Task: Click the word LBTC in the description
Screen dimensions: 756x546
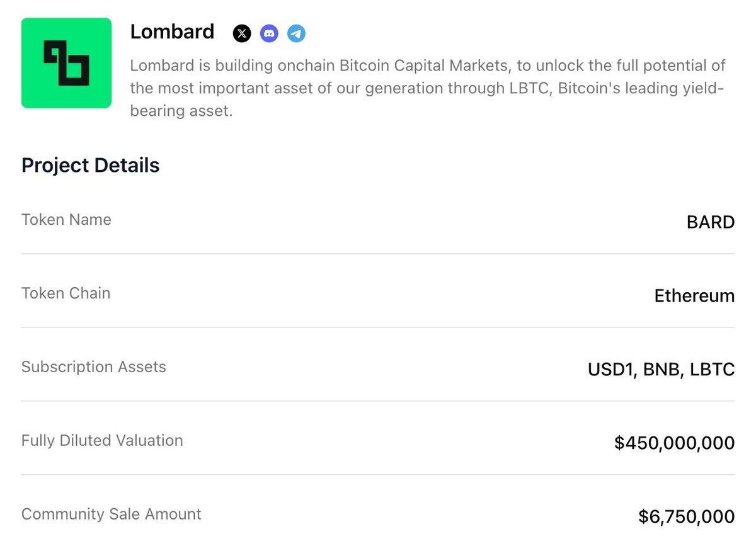Action: [528, 89]
